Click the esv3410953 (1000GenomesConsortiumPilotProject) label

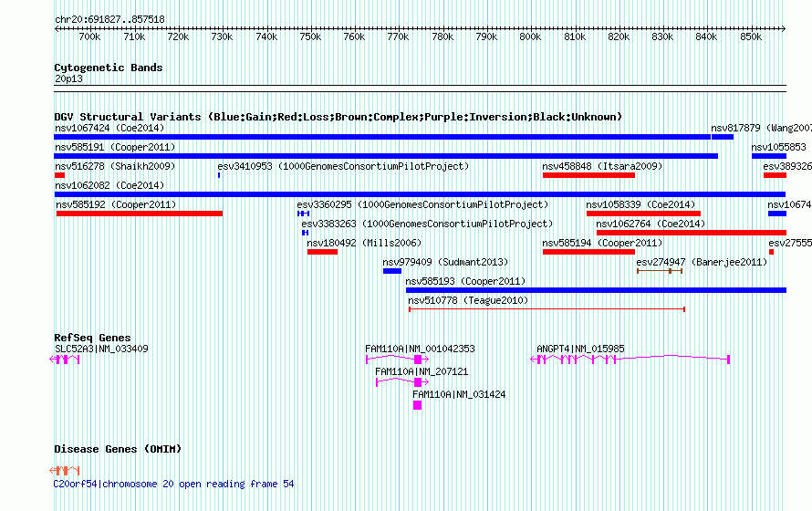343,166
